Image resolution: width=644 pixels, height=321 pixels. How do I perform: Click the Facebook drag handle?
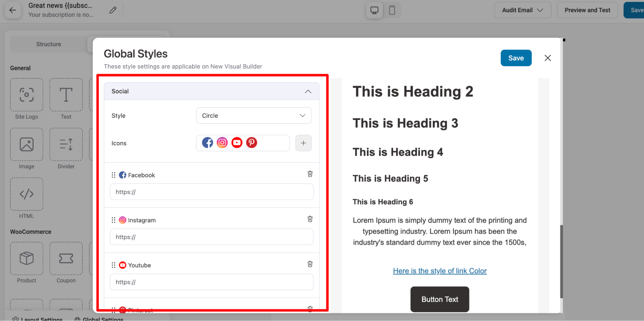tap(113, 175)
